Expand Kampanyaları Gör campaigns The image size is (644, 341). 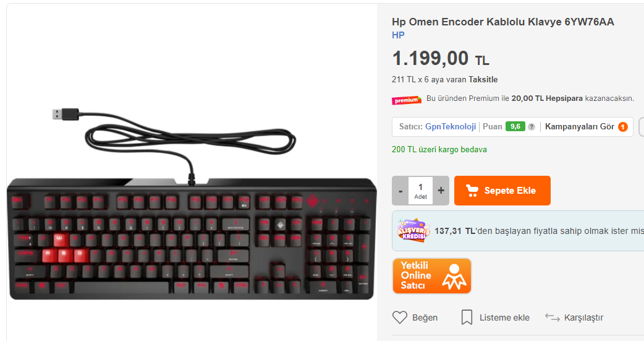click(580, 127)
